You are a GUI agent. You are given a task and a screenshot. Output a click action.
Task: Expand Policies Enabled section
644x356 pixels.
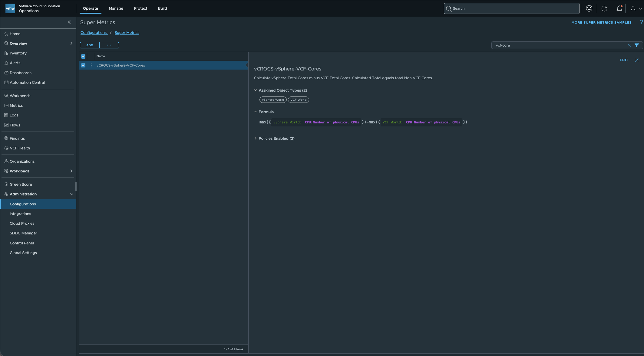point(256,139)
